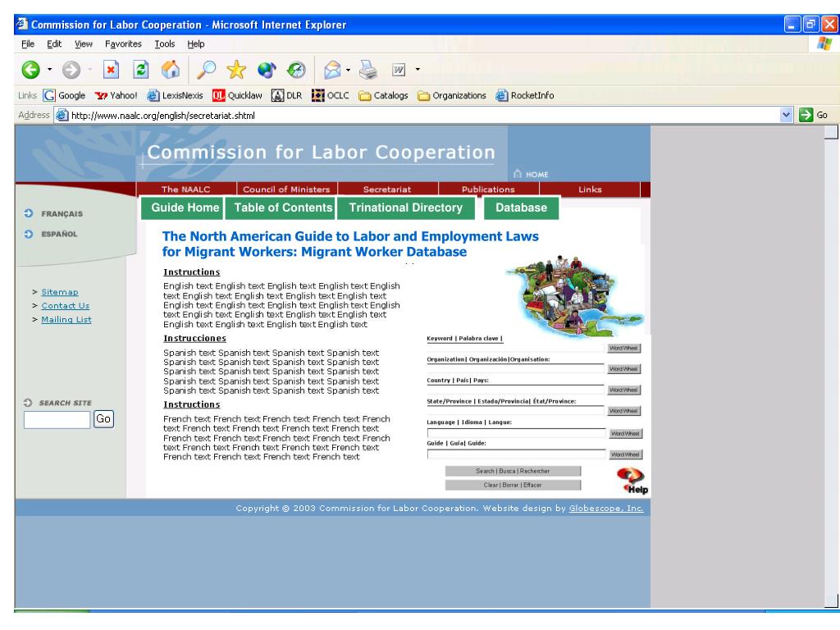Go to the browser Home page icon
The height and width of the screenshot is (630, 840).
[x=171, y=70]
